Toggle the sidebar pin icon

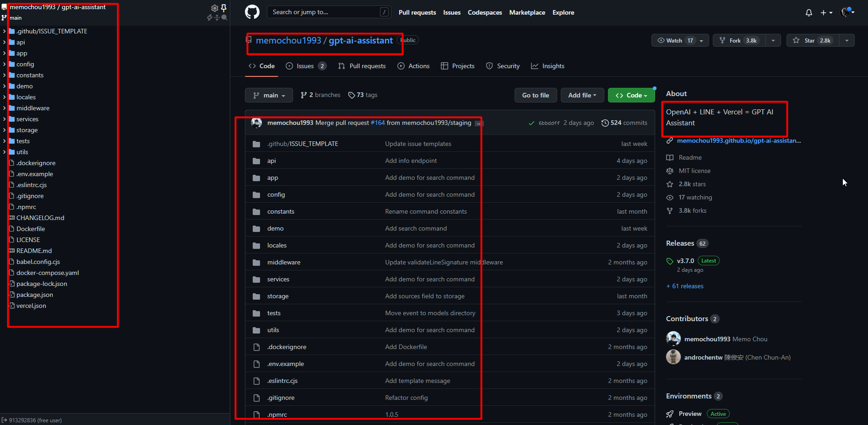pyautogui.click(x=223, y=8)
